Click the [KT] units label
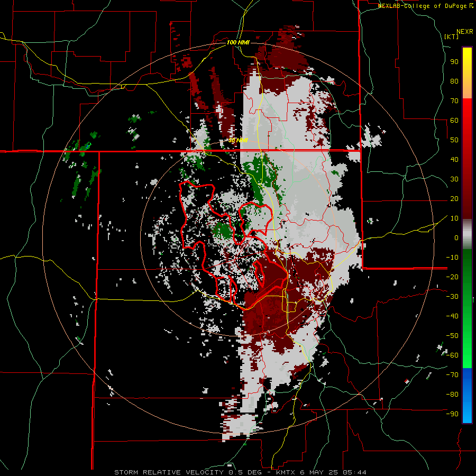 coord(452,36)
